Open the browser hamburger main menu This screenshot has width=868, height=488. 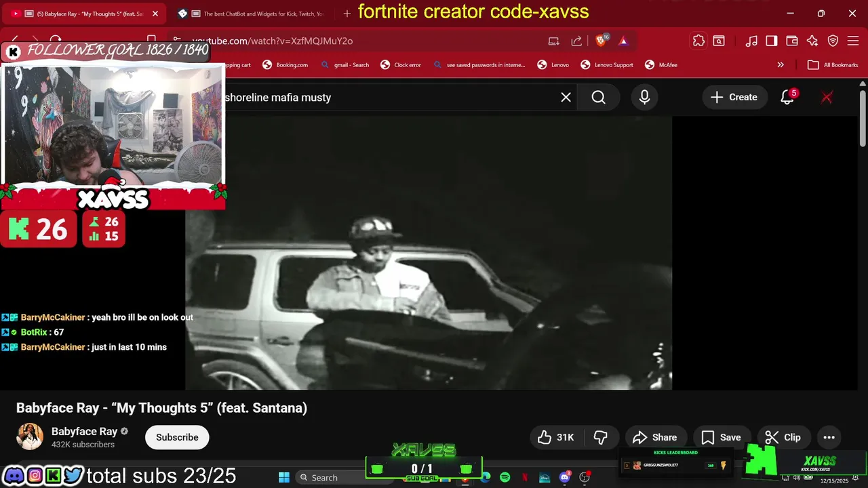point(853,41)
